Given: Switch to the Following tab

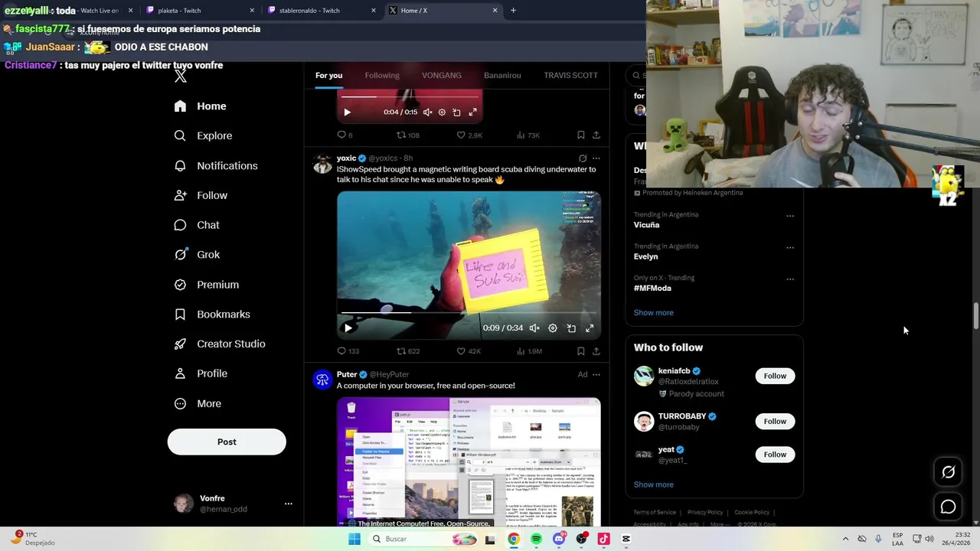Looking at the screenshot, I should 382,75.
